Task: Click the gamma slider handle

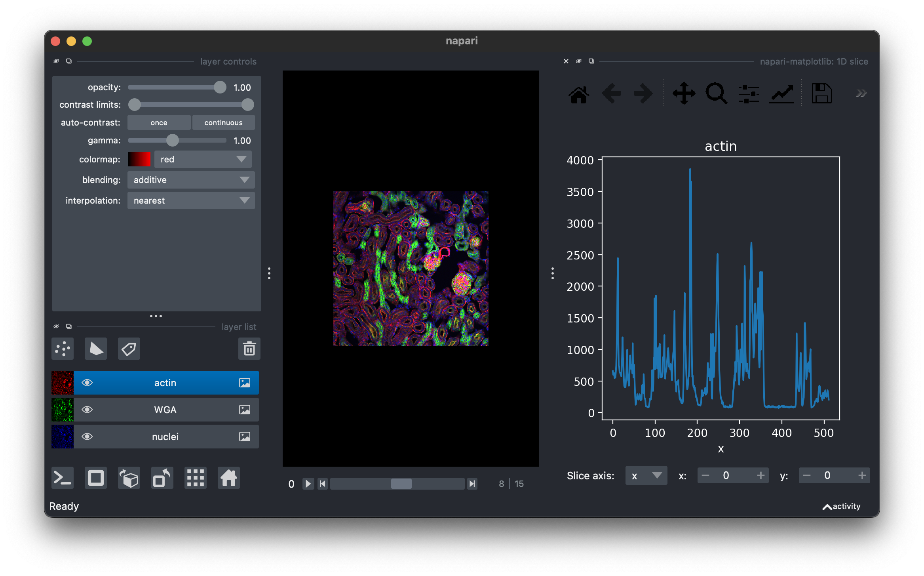Action: pyautogui.click(x=172, y=140)
